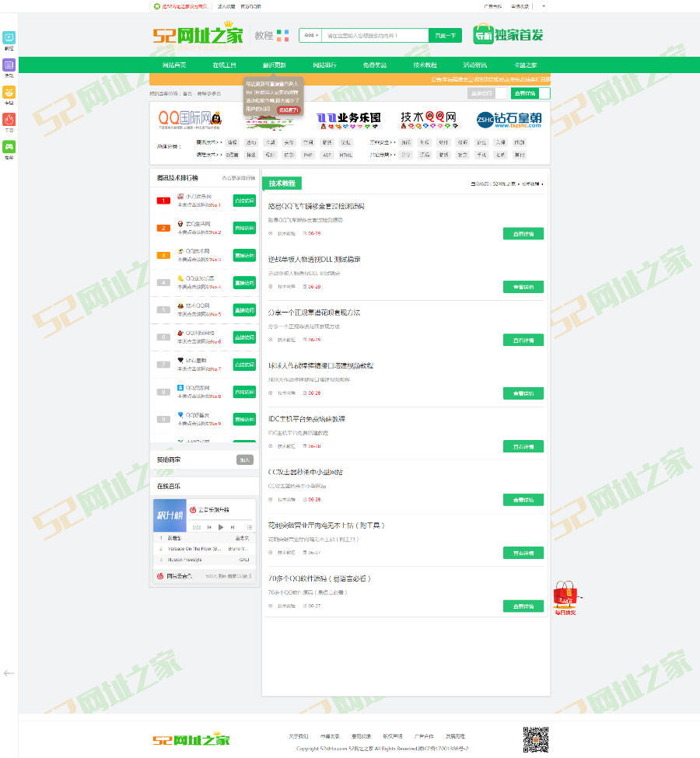Open the green gamepad sidebar icon
This screenshot has width=700, height=758.
pos(9,146)
